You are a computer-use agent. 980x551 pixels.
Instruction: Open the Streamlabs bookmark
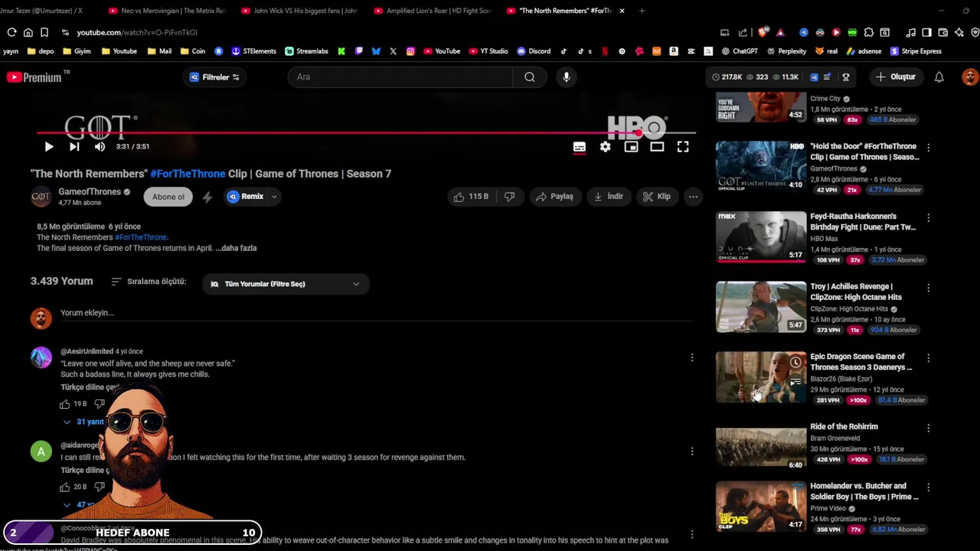click(x=306, y=51)
